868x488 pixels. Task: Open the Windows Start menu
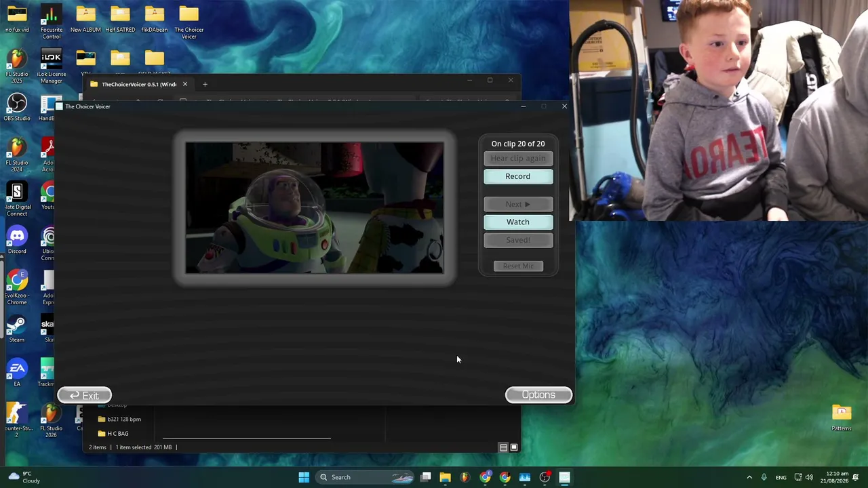pos(304,477)
